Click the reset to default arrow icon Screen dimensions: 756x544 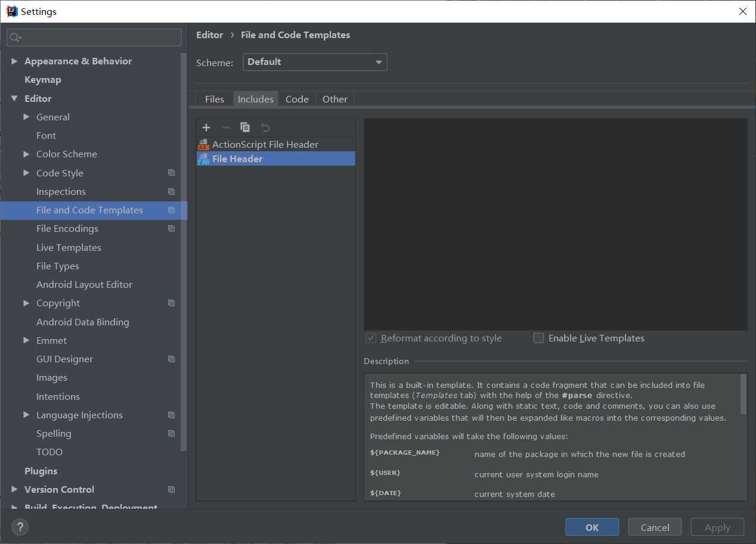coord(265,128)
